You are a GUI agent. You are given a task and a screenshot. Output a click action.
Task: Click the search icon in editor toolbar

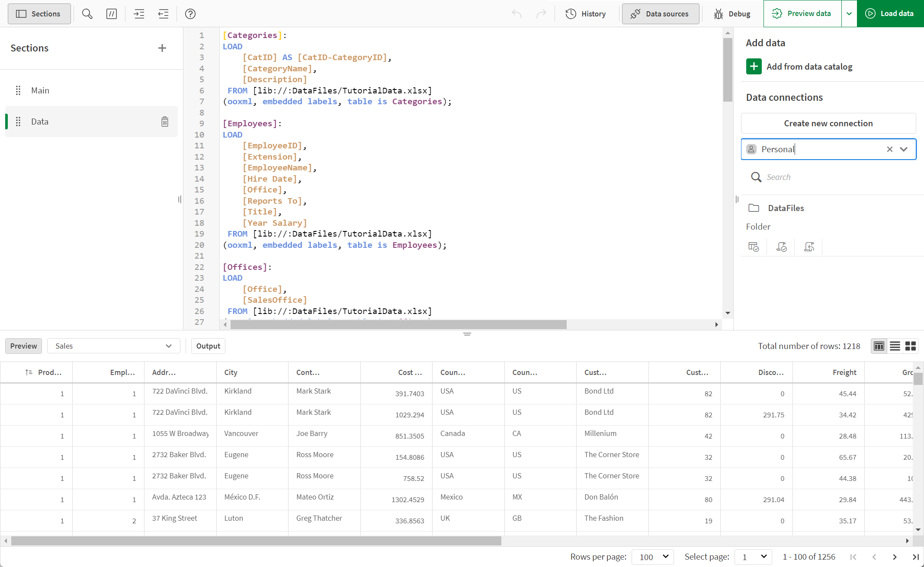(87, 14)
